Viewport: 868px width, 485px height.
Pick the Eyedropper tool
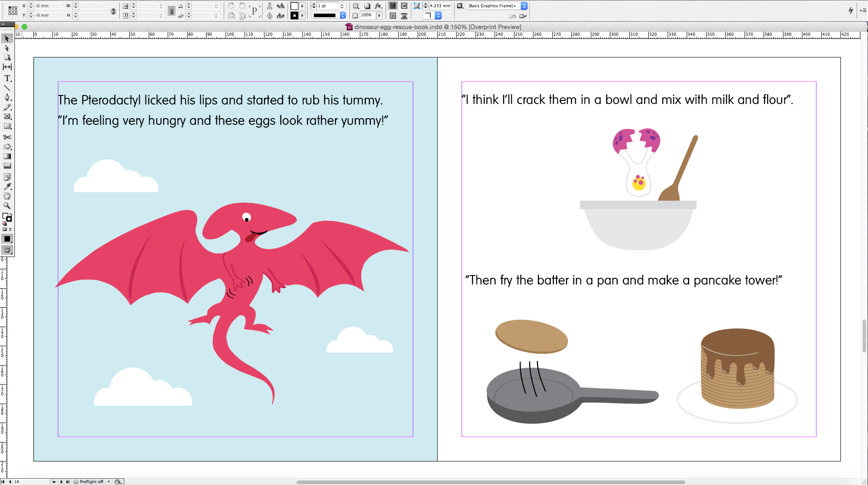coord(7,186)
